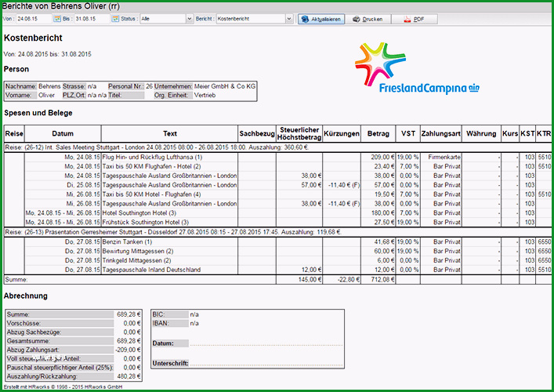Click the total Betrag 712,08 €

(x=382, y=280)
